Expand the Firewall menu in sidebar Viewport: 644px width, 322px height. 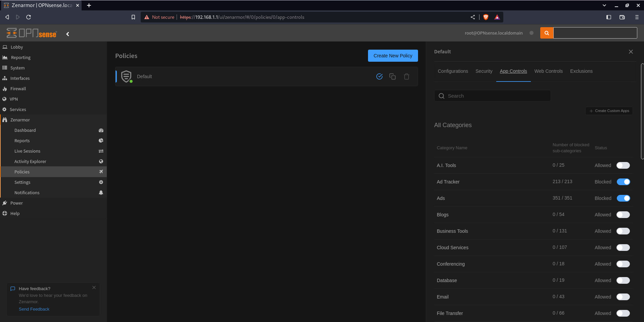[53, 89]
